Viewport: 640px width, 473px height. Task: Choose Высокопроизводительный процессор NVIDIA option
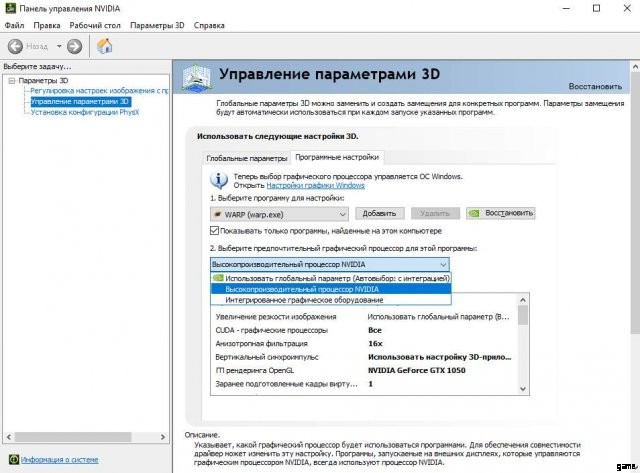tap(331, 289)
